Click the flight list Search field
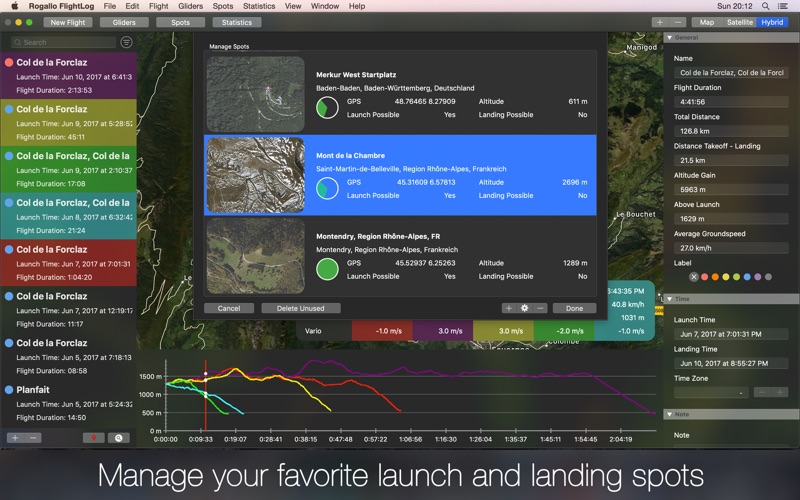Screen dimensions: 800x500 point(64,42)
